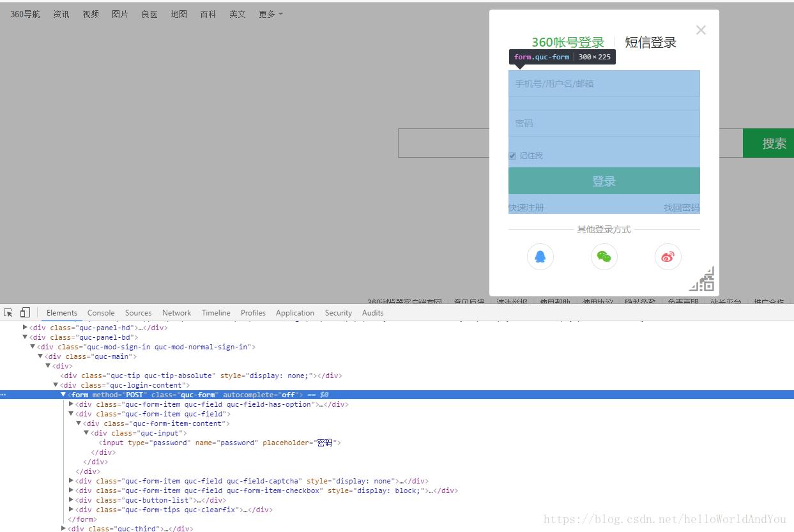Click the style="display: block;" attribute on checkbox row
Viewport: 794px width, 532px height.
(376, 490)
